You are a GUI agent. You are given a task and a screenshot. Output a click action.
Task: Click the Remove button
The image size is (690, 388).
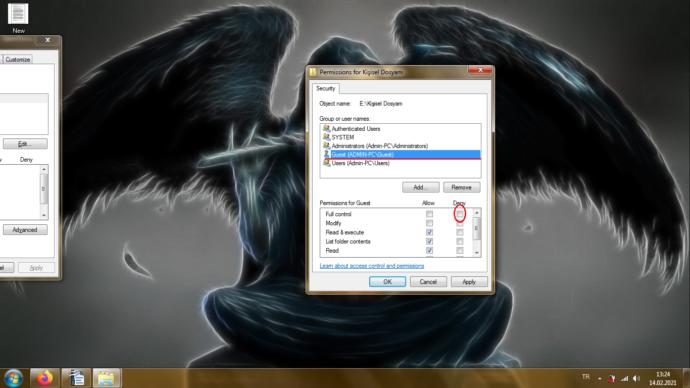click(x=461, y=187)
